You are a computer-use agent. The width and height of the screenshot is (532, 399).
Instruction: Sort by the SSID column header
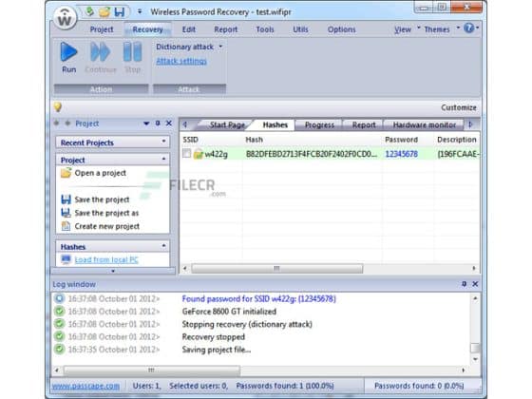(x=190, y=140)
